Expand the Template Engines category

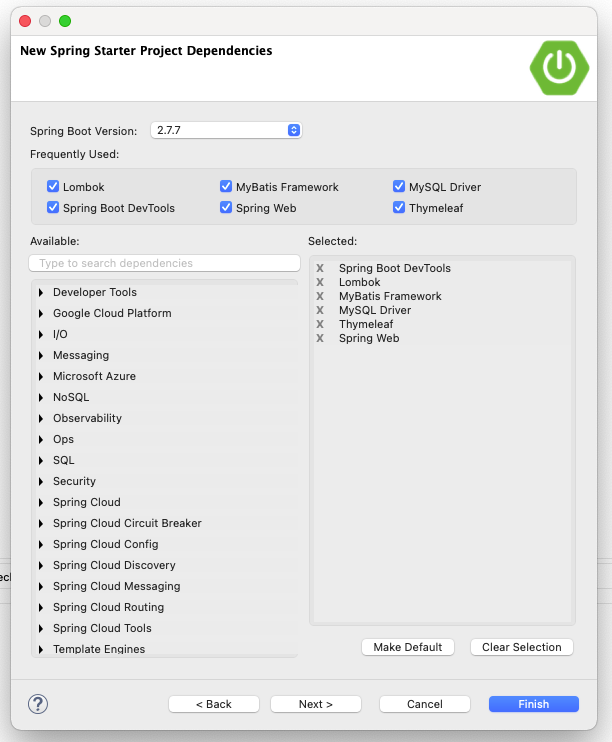click(41, 649)
